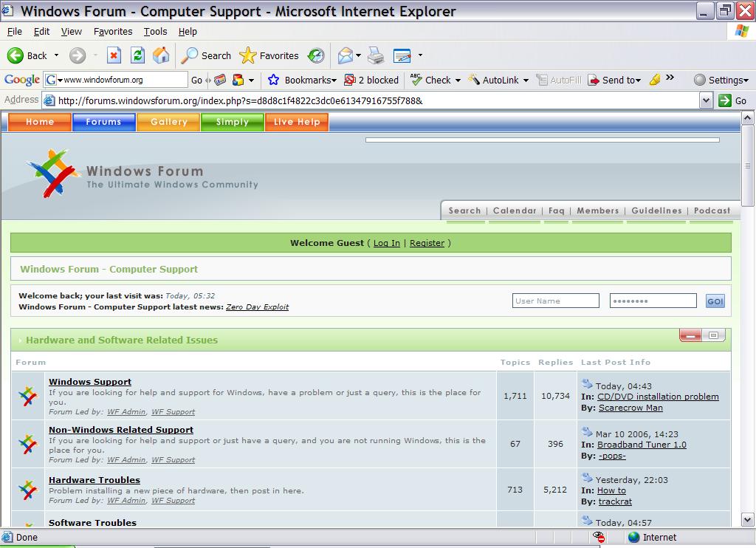Open the green Simply tab
Screen dimensions: 756x548
tap(233, 122)
